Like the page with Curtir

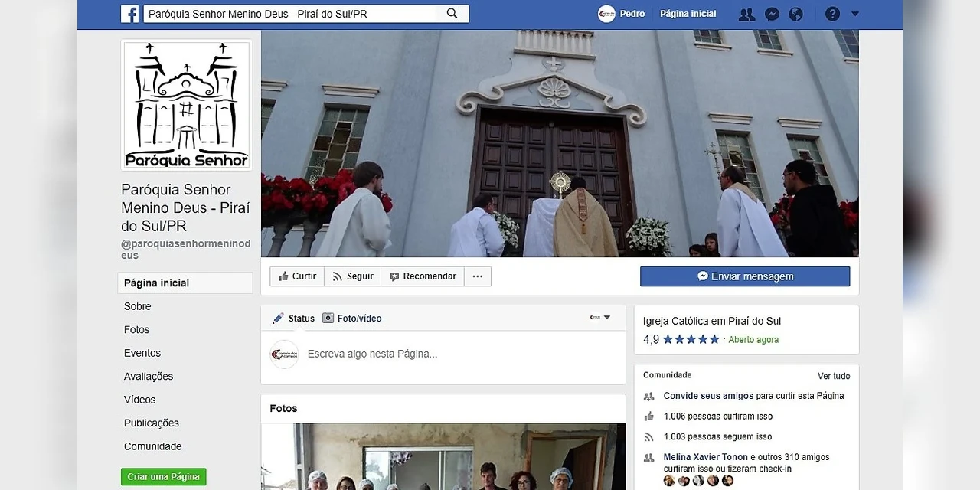coord(297,276)
